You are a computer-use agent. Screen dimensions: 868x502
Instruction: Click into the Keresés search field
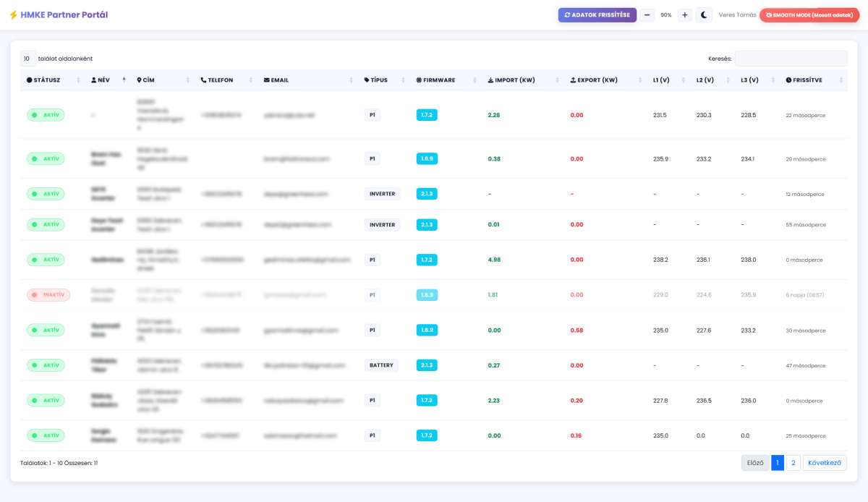(791, 59)
